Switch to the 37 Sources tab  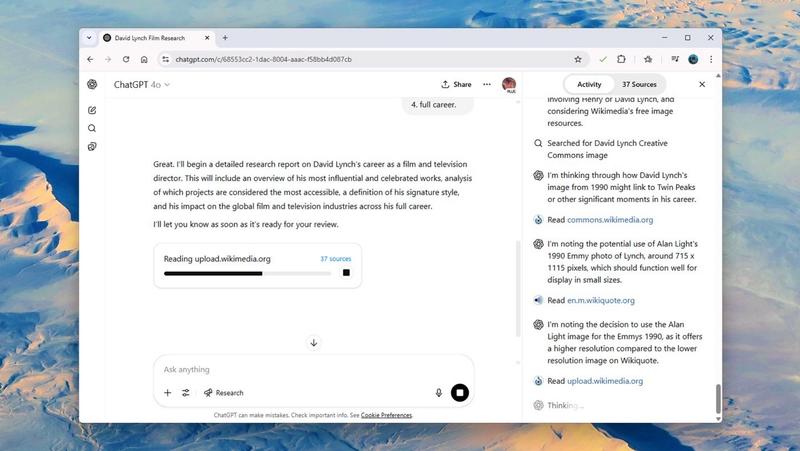point(639,84)
